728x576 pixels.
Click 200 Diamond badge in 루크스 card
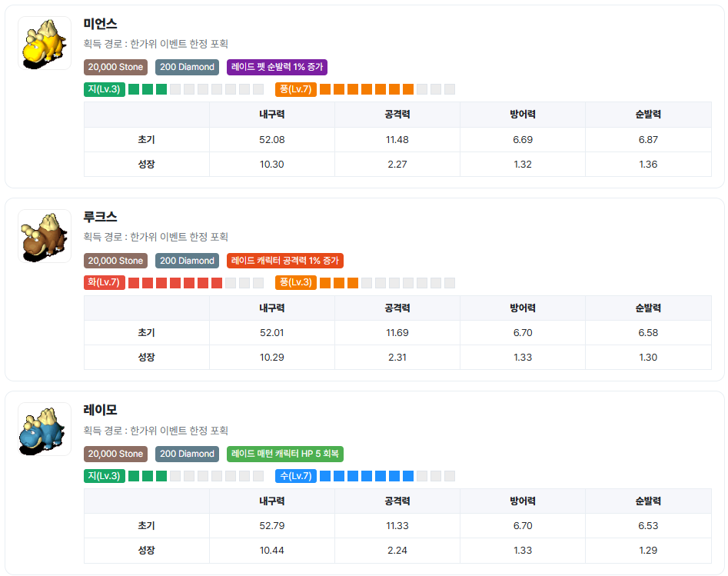(187, 261)
